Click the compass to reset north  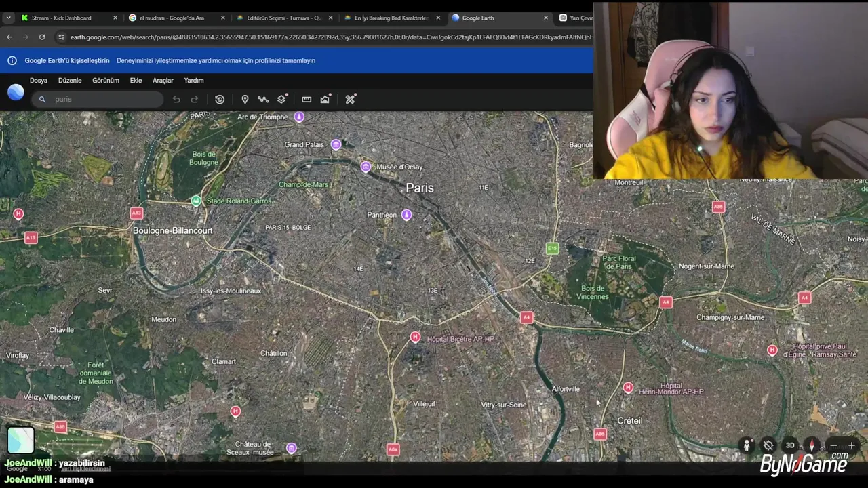[812, 445]
